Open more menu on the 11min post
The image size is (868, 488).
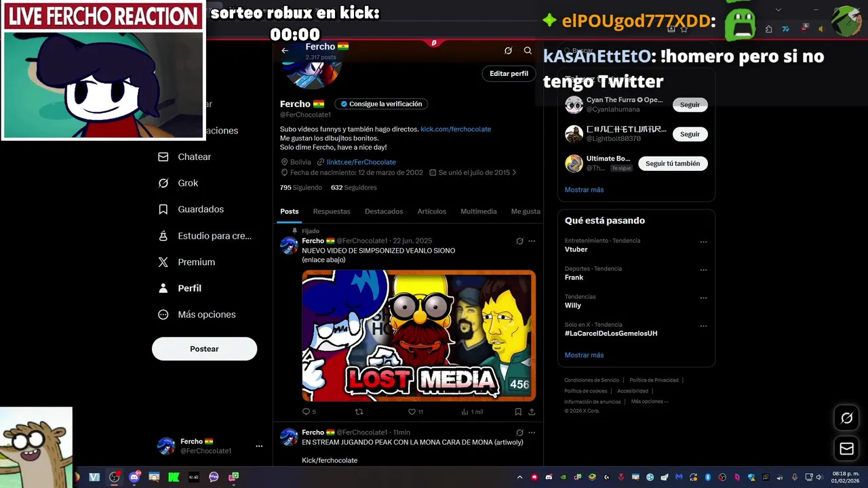[x=532, y=432]
